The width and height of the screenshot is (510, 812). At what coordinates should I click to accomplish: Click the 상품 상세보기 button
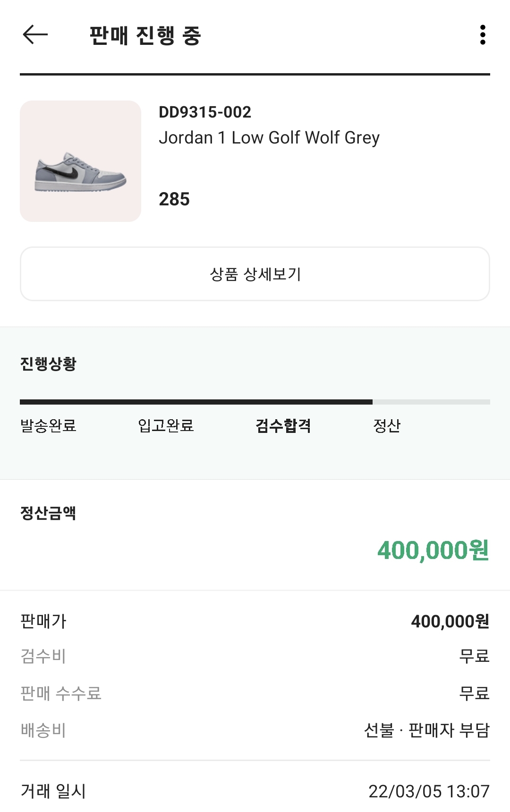(255, 274)
